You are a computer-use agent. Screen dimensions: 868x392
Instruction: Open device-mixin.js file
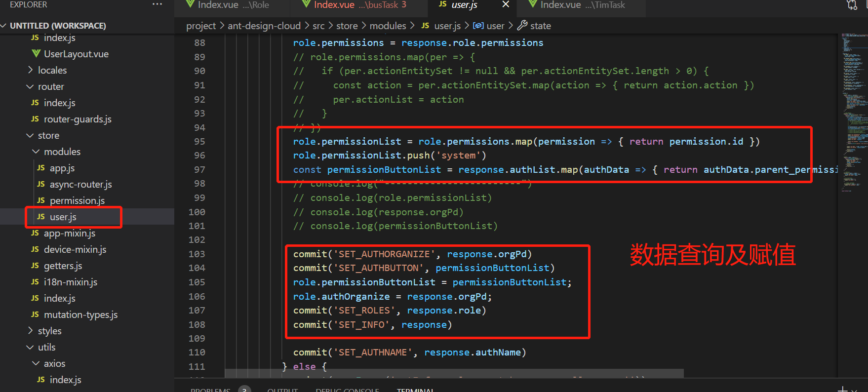(75, 249)
